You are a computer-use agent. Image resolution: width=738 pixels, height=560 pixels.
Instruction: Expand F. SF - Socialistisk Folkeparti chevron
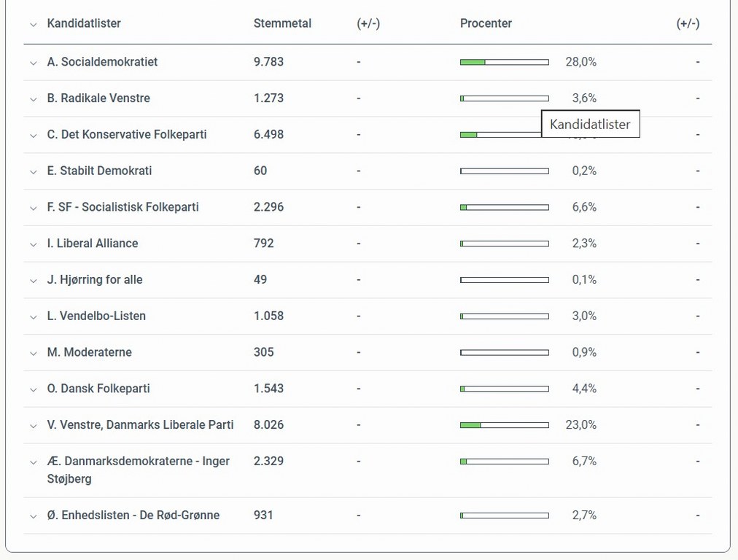(33, 208)
